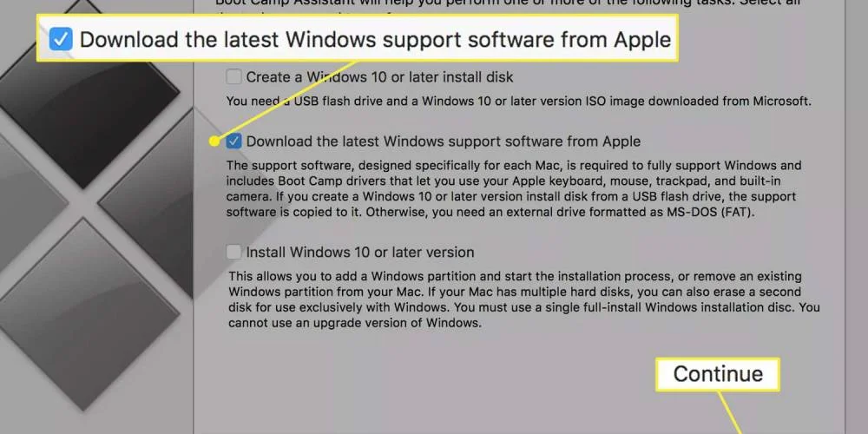This screenshot has width=868, height=434.
Task: Uncheck the Download latest Windows support software box
Action: [x=233, y=141]
